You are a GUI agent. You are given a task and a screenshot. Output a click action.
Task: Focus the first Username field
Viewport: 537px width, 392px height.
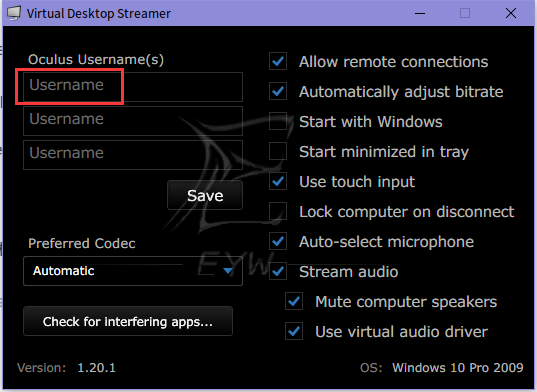(x=133, y=87)
